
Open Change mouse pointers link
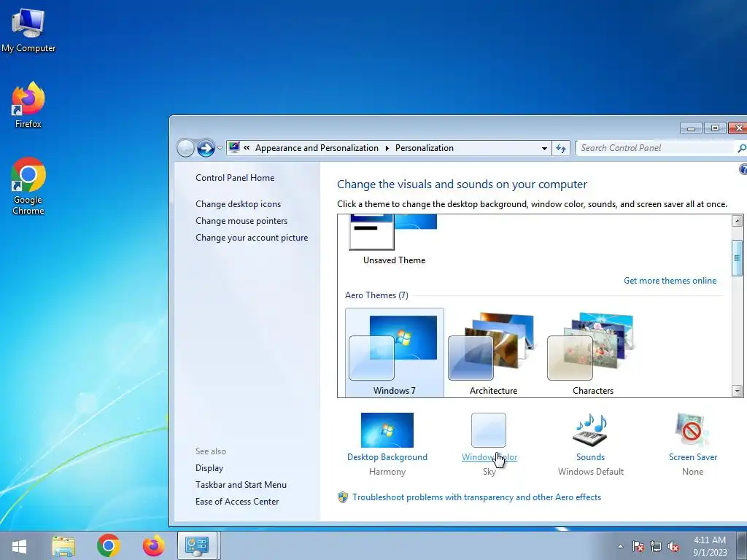(x=241, y=221)
